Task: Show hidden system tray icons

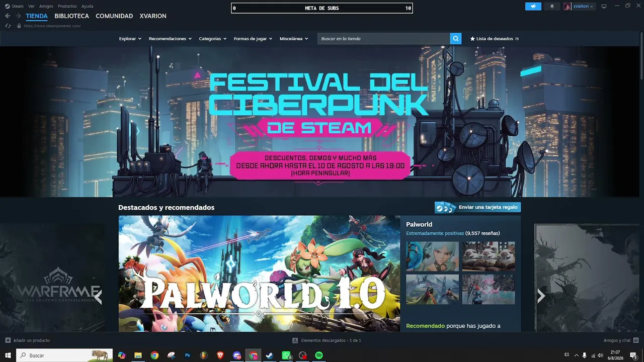Action: pyautogui.click(x=576, y=355)
